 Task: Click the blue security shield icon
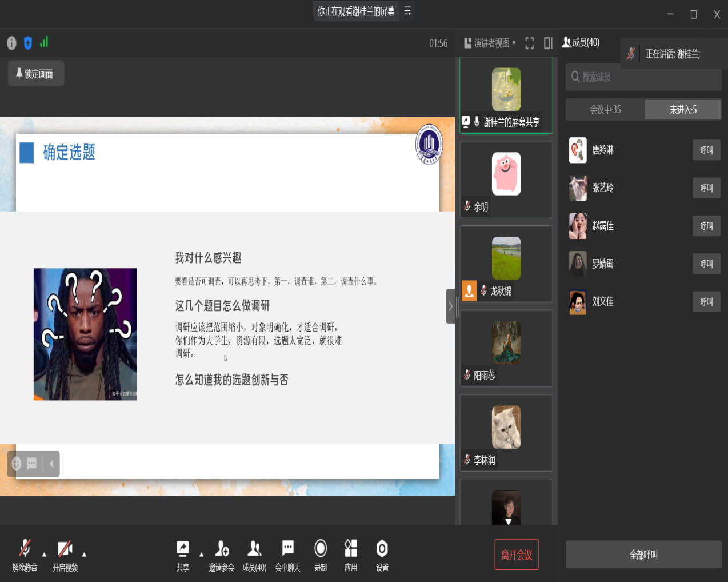pyautogui.click(x=28, y=43)
